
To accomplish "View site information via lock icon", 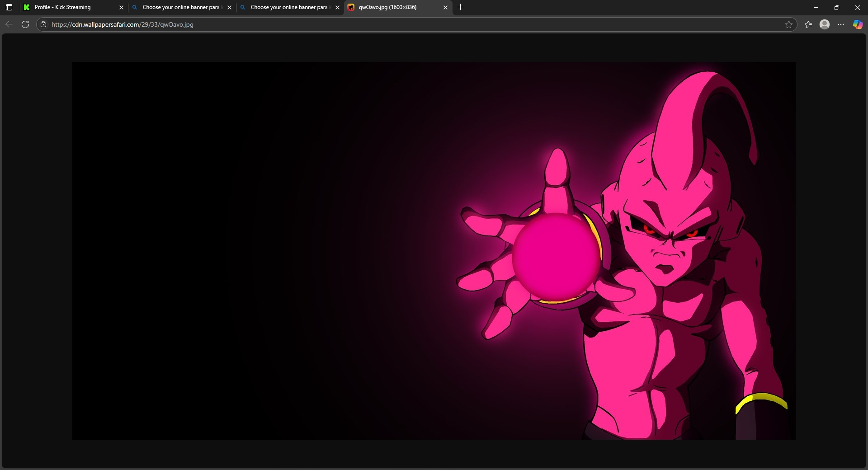I will [43, 24].
